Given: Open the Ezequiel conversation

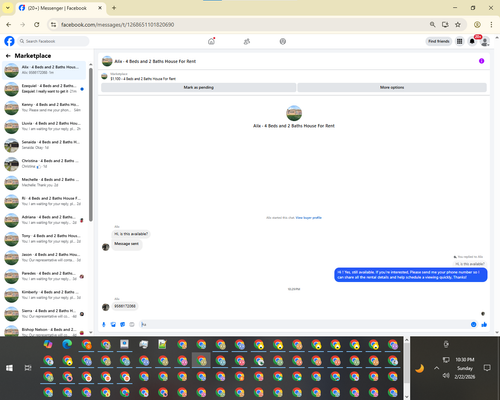Looking at the screenshot, I should [x=44, y=89].
